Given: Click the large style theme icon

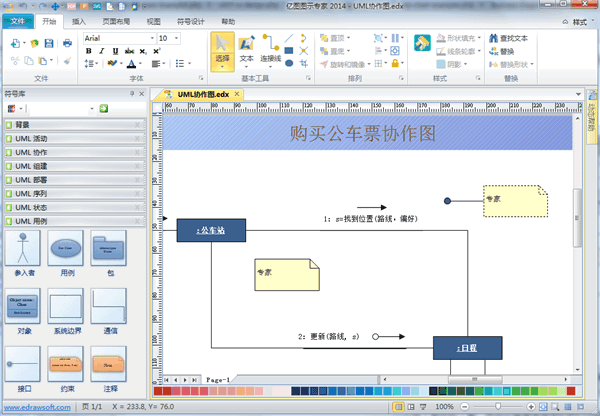Looking at the screenshot, I should pos(422,43).
